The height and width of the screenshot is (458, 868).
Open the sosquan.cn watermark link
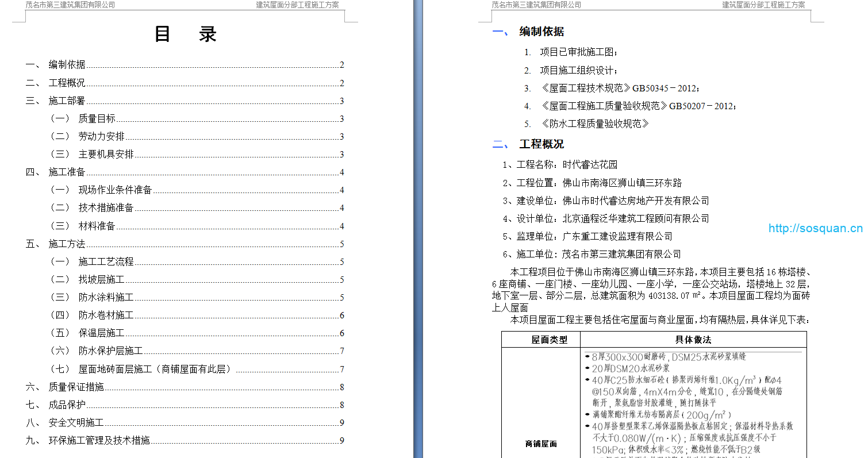pos(815,229)
